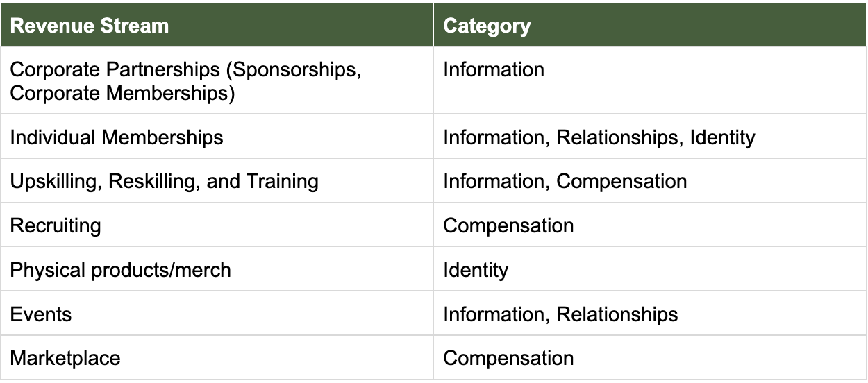Click the word Compensation in the Upskilling row
This screenshot has width=868, height=383.
(621, 182)
